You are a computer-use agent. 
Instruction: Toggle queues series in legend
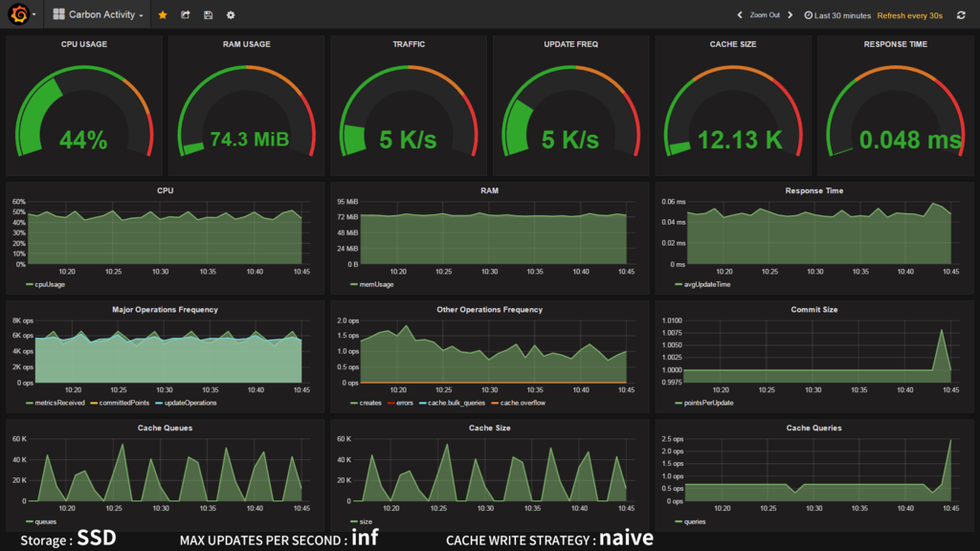(41, 521)
